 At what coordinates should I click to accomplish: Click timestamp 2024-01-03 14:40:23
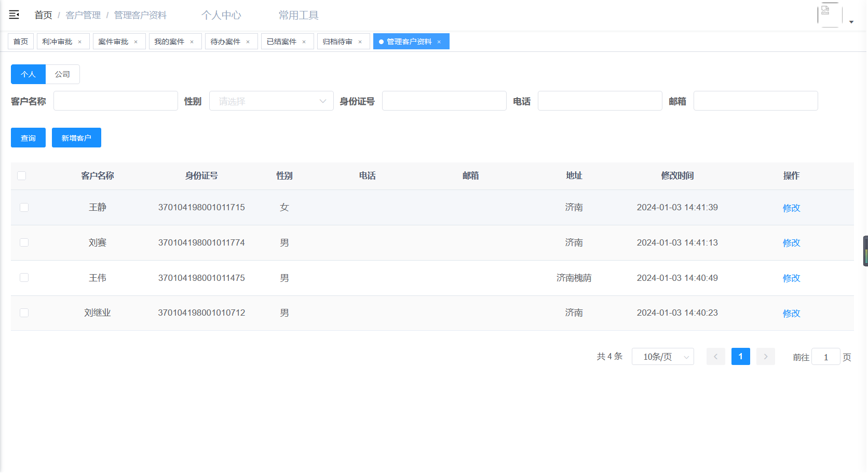coord(677,313)
